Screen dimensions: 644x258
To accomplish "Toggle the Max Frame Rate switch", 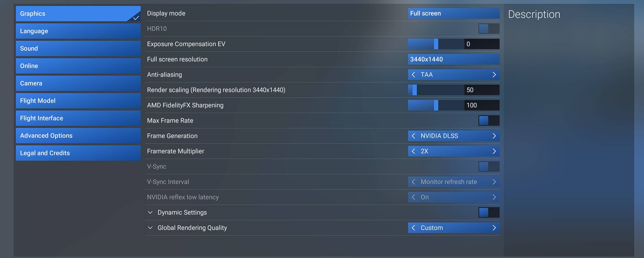I will [489, 121].
